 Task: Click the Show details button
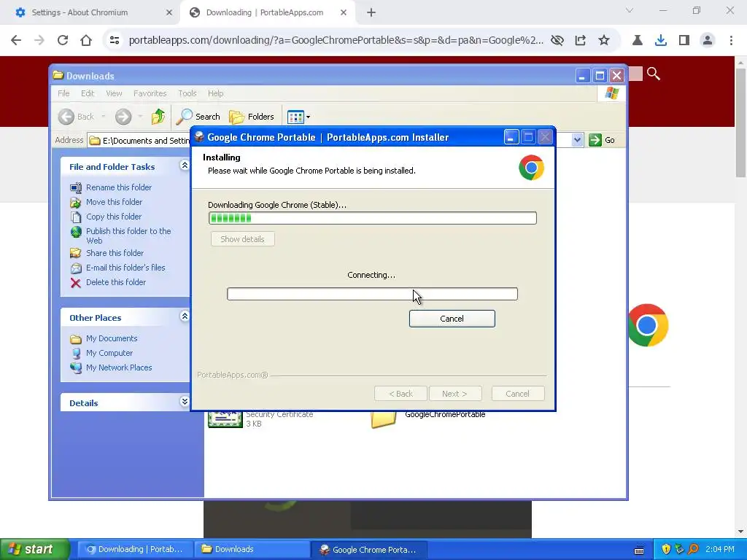[x=242, y=239]
